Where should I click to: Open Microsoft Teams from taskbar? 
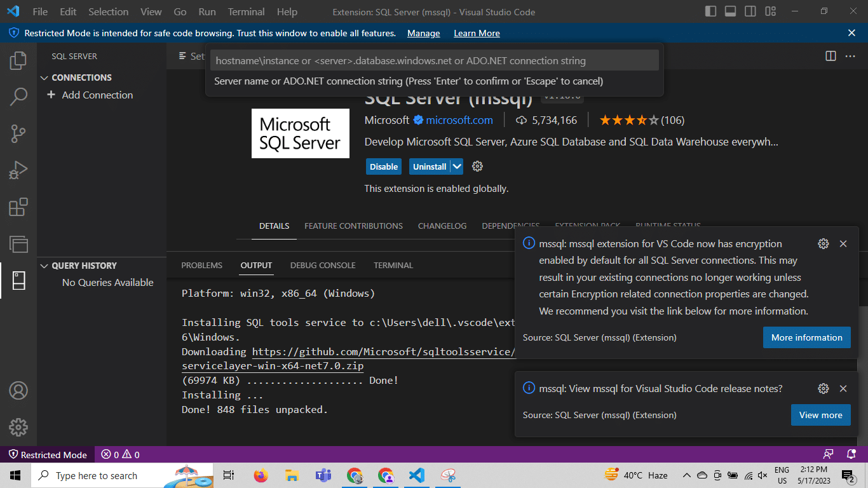click(323, 475)
